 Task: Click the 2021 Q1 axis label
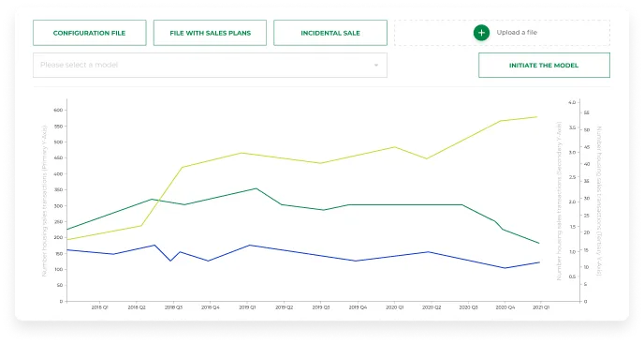click(541, 307)
